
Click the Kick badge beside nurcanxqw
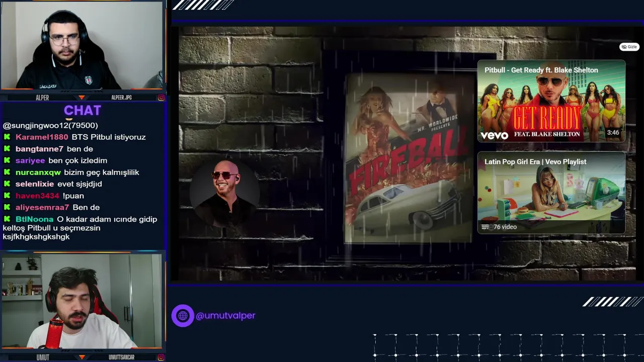(x=7, y=172)
